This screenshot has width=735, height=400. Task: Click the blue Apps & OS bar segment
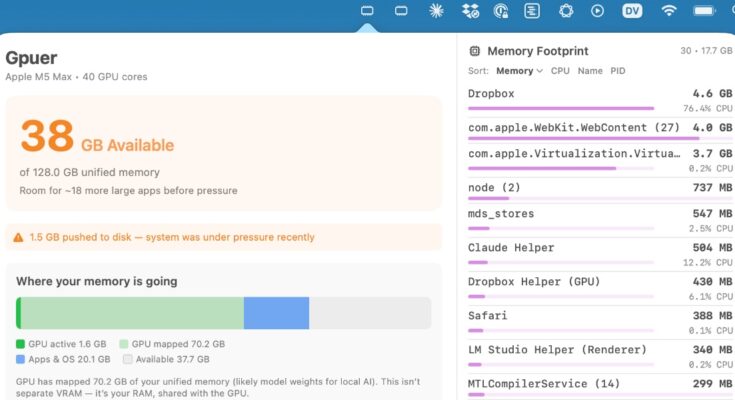click(x=276, y=313)
